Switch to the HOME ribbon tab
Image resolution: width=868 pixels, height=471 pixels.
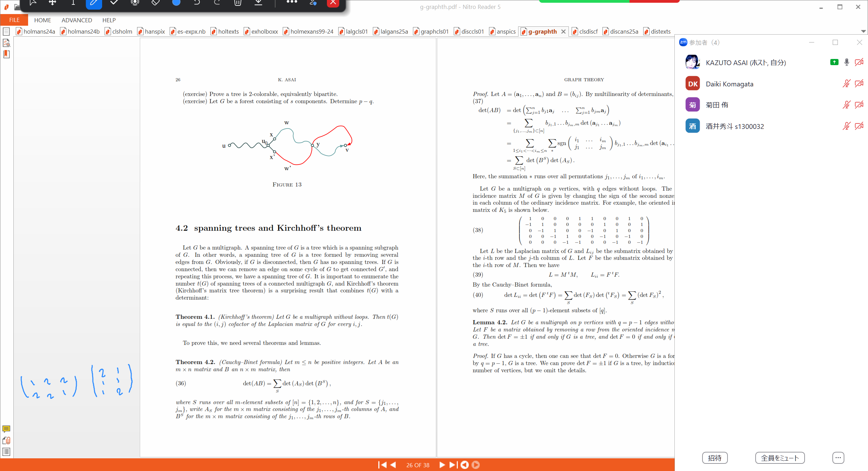[42, 20]
